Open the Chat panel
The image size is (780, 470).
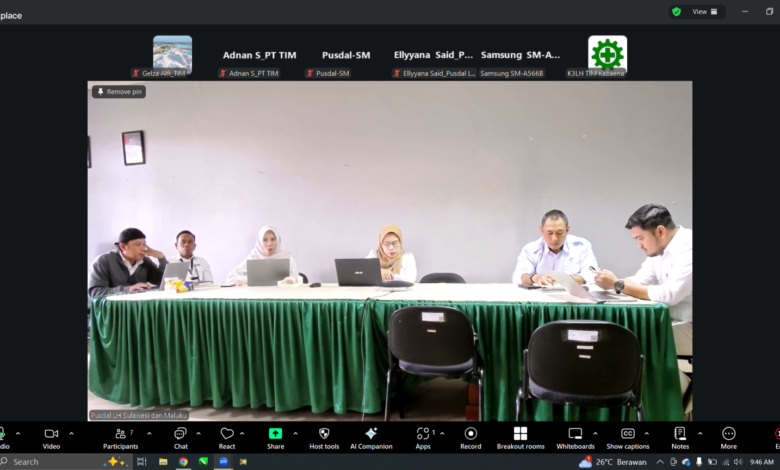tap(180, 436)
